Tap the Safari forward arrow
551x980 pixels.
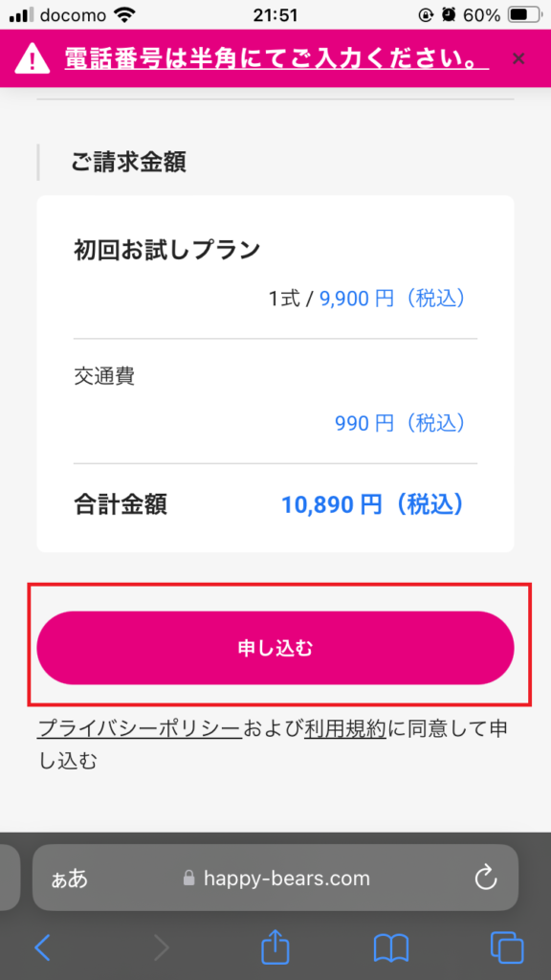click(161, 948)
